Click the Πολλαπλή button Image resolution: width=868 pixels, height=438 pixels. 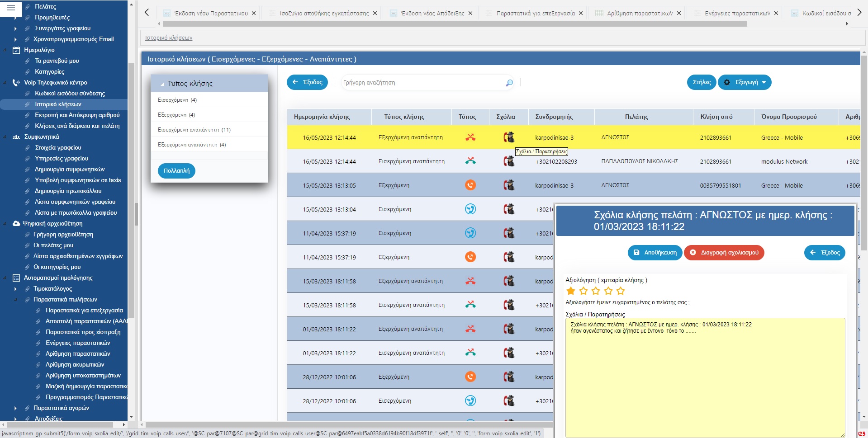pyautogui.click(x=176, y=171)
